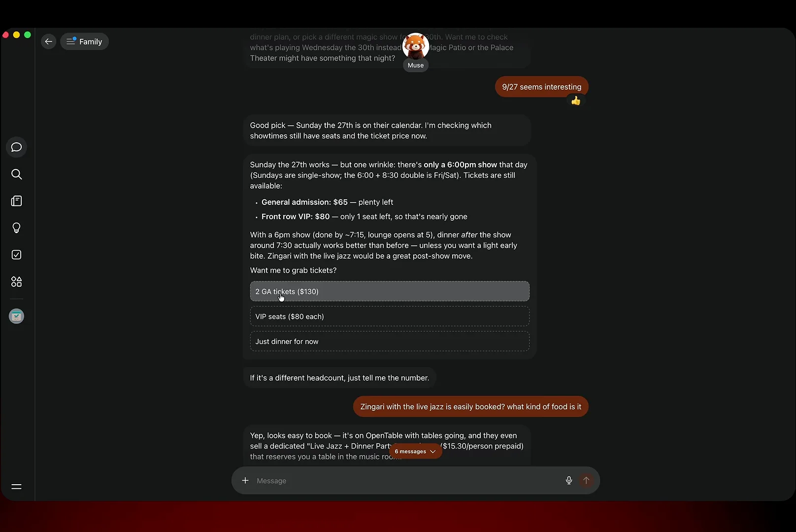
Task: Open the Family conversation menu
Action: [84, 41]
